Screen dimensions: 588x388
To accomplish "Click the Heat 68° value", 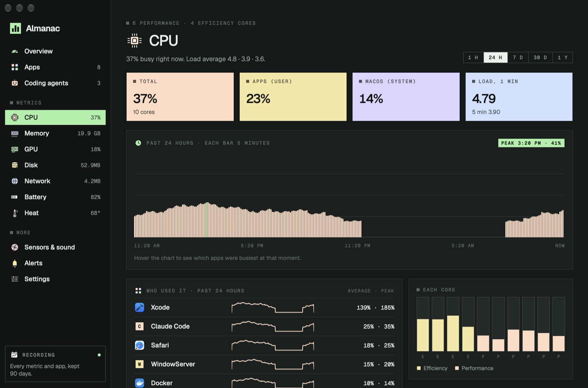I will click(x=96, y=213).
